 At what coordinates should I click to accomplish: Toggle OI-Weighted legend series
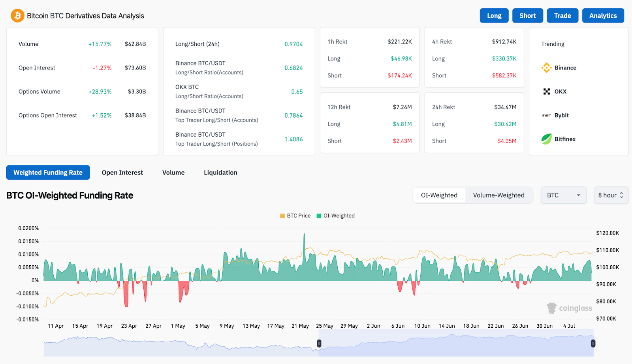(x=336, y=216)
